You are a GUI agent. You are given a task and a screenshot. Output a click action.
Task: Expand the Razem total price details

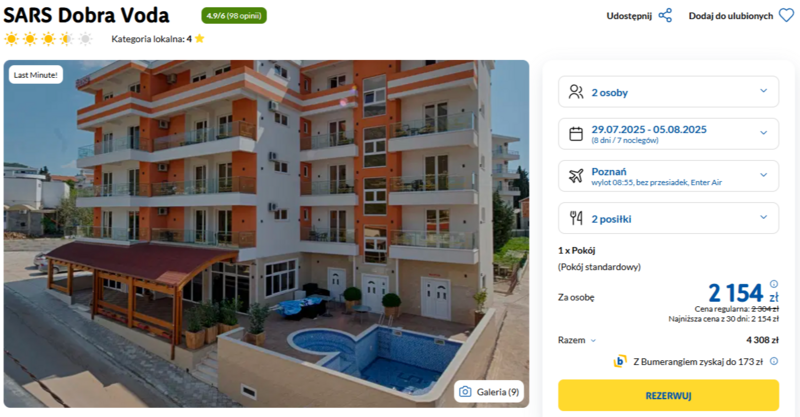coord(577,340)
